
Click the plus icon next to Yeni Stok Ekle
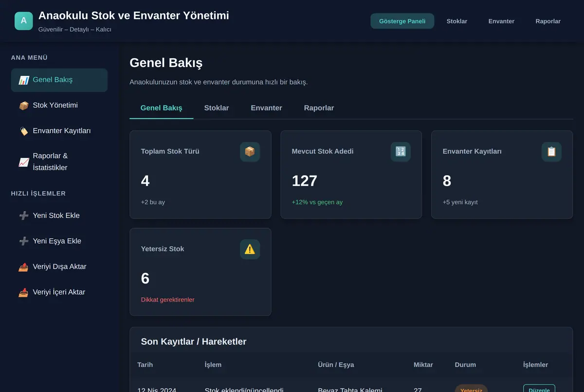(23, 216)
